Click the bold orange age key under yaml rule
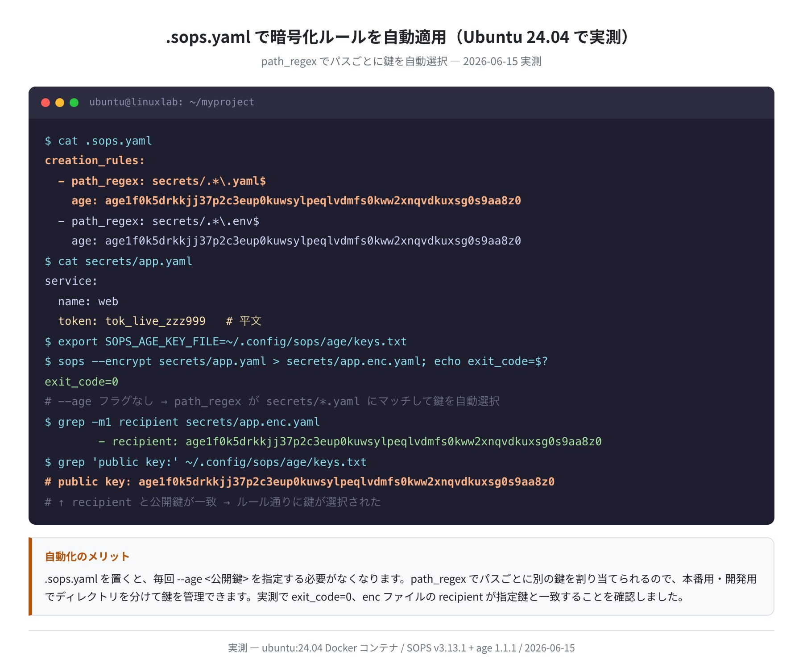The height and width of the screenshot is (672, 803). click(296, 201)
